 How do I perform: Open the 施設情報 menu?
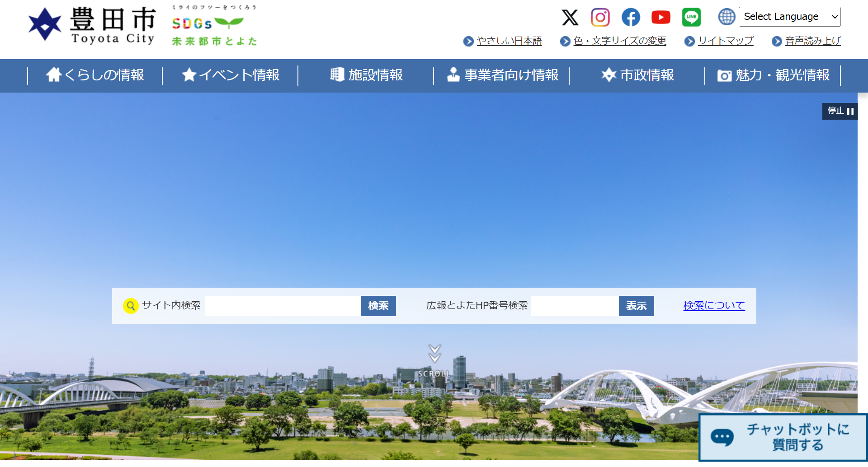366,75
